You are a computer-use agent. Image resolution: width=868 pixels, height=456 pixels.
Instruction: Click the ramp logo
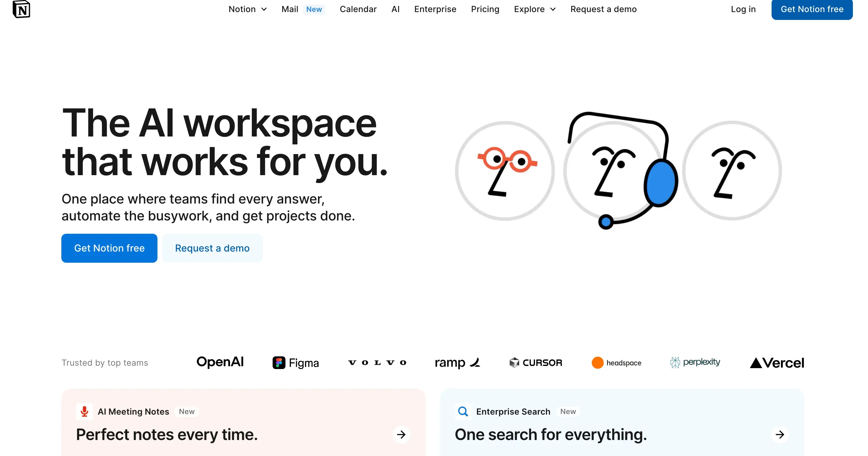(457, 363)
